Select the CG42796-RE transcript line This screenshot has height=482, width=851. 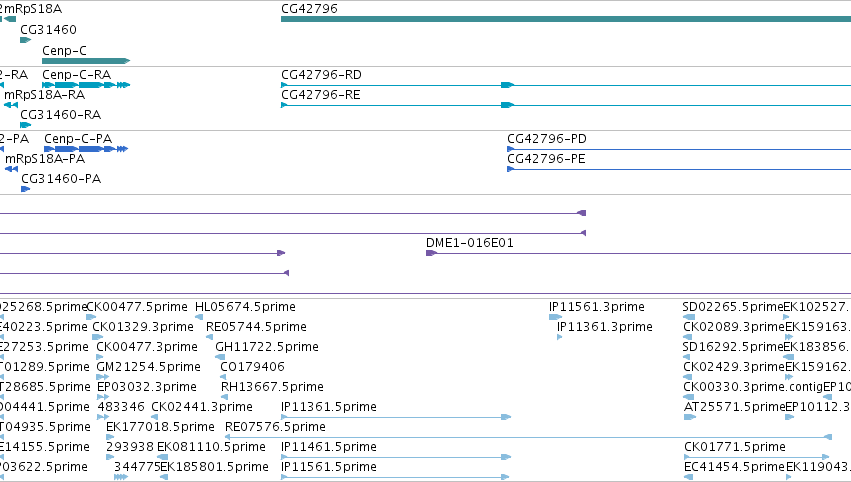[566, 105]
